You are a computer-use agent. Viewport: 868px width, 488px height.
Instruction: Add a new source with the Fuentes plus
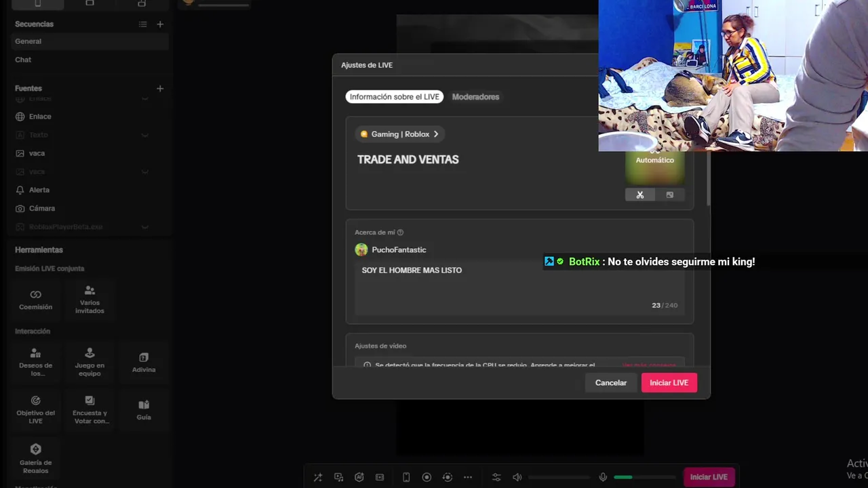click(160, 88)
